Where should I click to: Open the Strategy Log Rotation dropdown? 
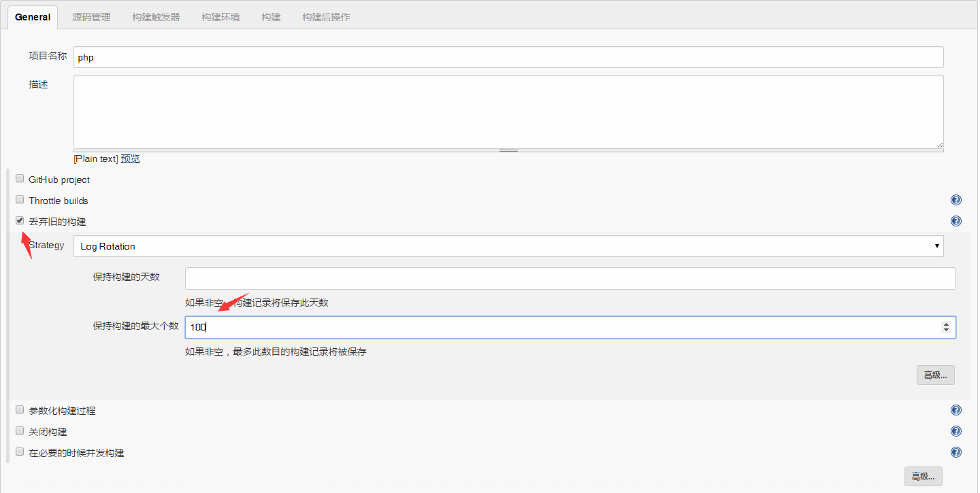tap(508, 246)
